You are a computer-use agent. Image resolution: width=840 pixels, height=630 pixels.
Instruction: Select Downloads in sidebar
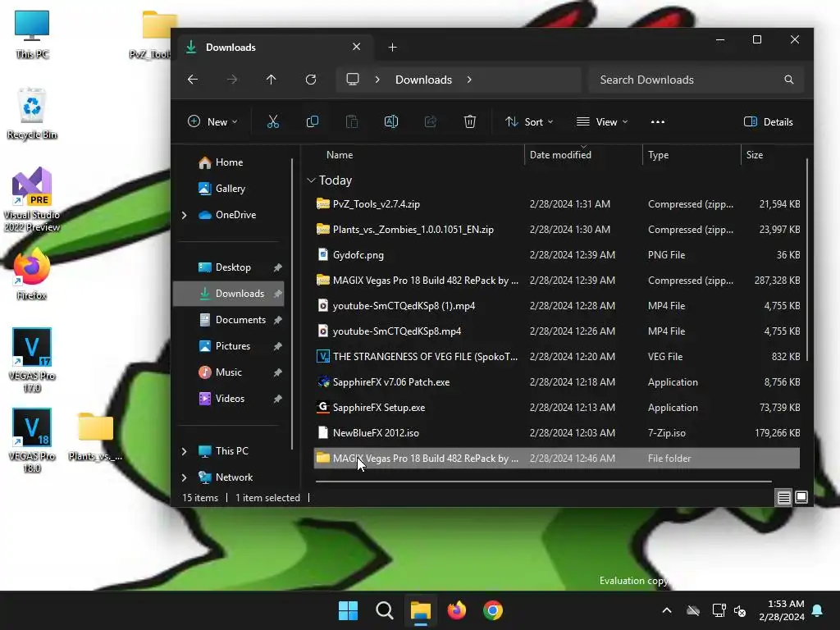(x=229, y=294)
